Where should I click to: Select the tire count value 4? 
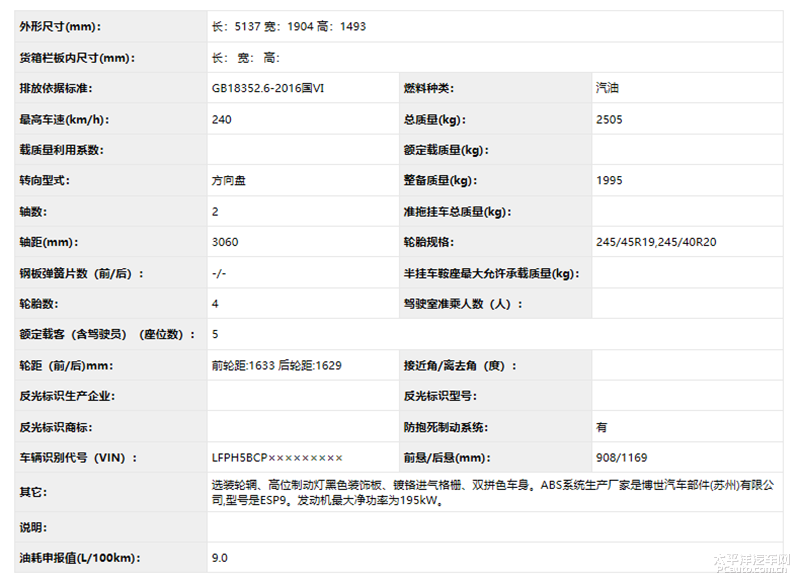point(215,304)
